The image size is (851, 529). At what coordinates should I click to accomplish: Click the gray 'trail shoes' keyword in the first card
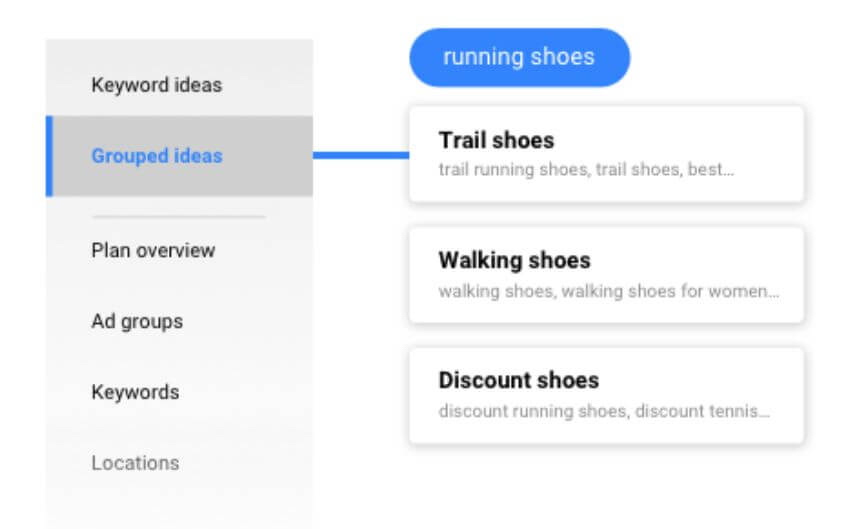[x=639, y=170]
